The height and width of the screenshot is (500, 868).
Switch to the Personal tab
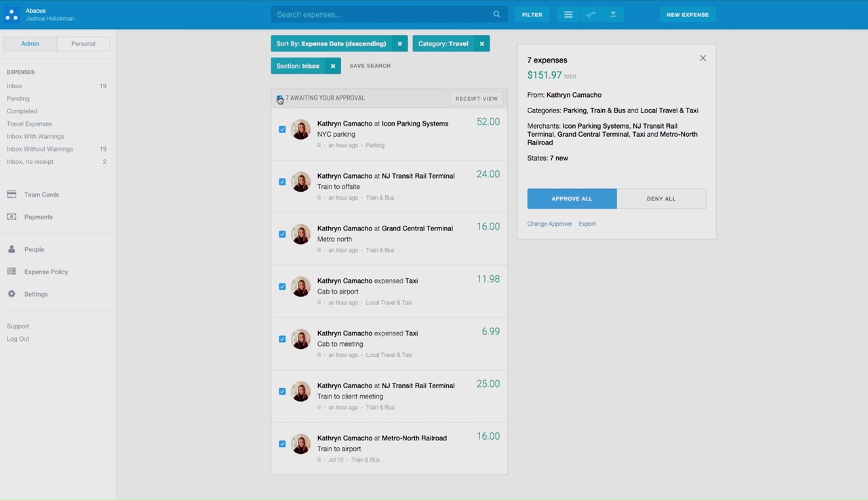pyautogui.click(x=83, y=44)
